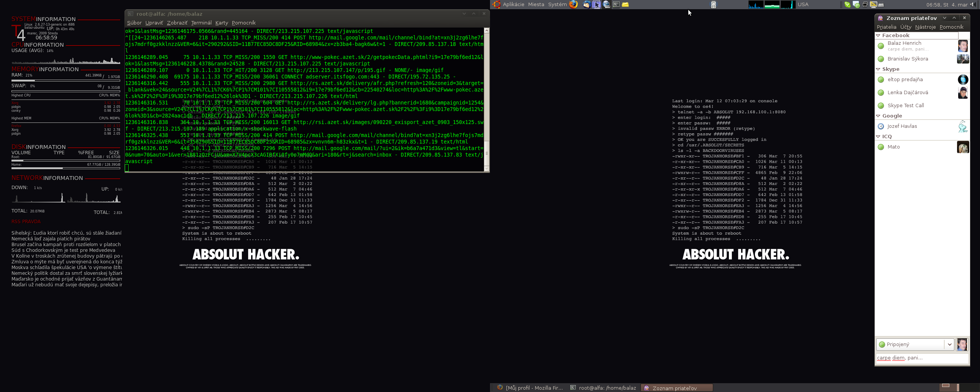Switch to Mozilla Firefox taskbar window
This screenshot has width=980, height=392.
click(530, 388)
